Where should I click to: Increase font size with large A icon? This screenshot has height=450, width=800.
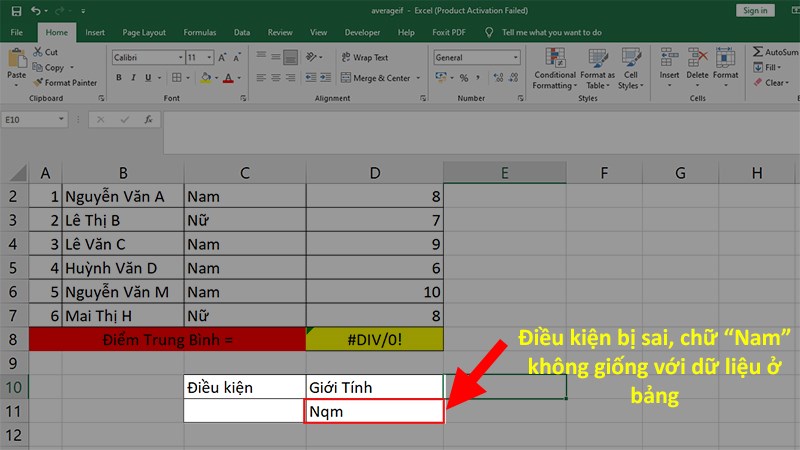click(x=222, y=58)
